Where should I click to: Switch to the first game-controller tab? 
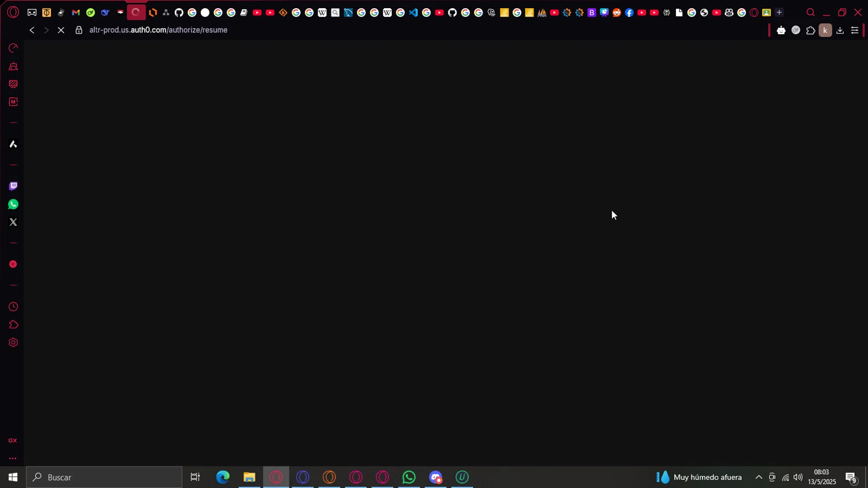click(x=32, y=13)
